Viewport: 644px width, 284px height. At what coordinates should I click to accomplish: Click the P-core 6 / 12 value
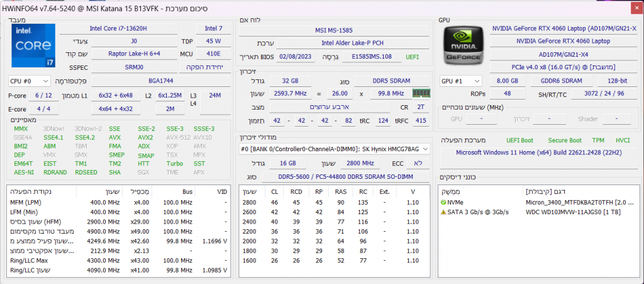(43, 96)
